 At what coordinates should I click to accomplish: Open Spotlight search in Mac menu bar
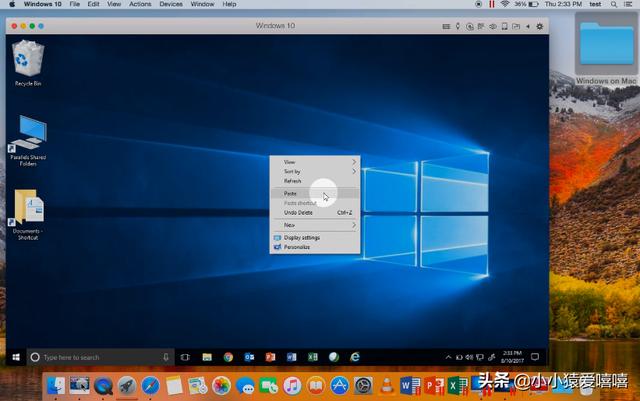(614, 4)
